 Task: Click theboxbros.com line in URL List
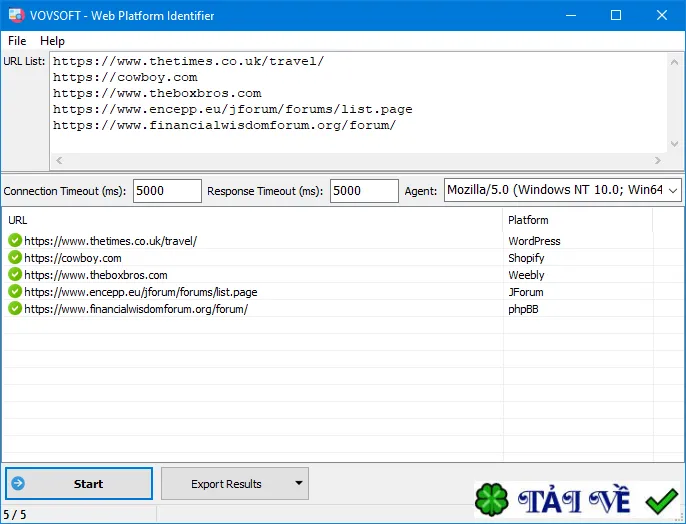point(157,94)
